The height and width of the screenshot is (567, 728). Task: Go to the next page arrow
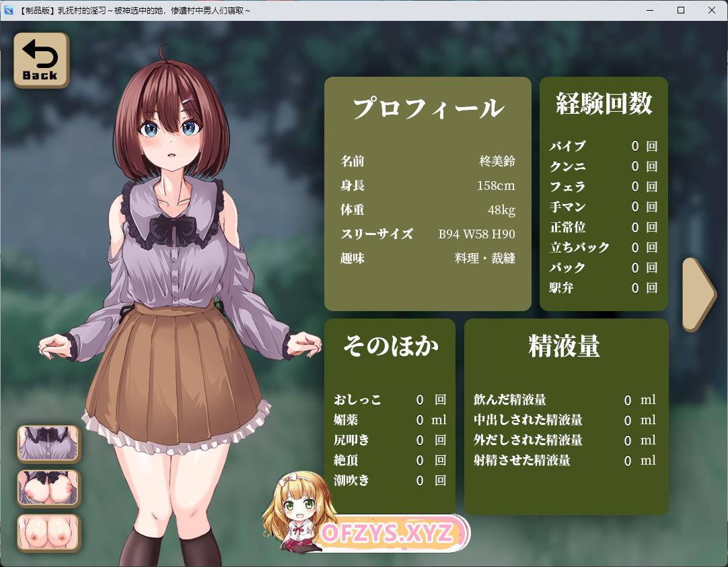(698, 294)
